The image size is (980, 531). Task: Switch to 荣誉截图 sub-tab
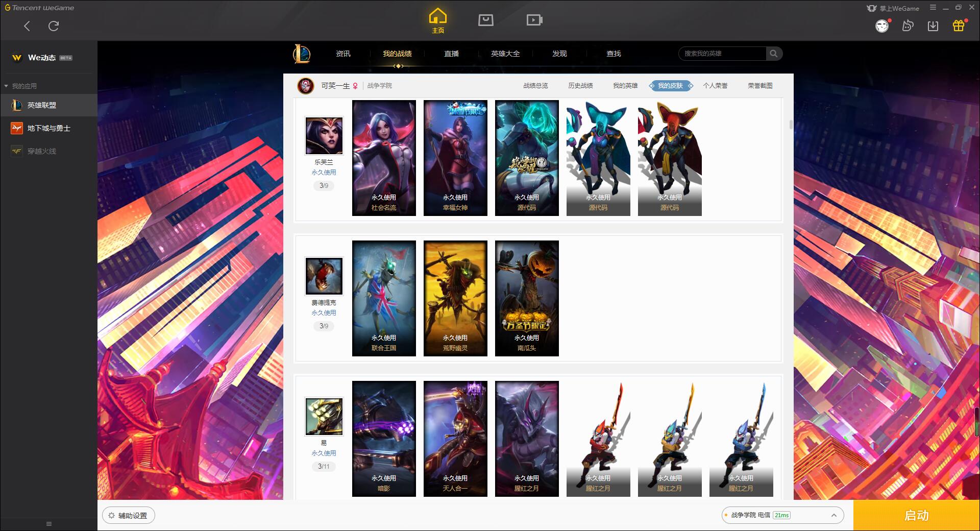pyautogui.click(x=760, y=86)
